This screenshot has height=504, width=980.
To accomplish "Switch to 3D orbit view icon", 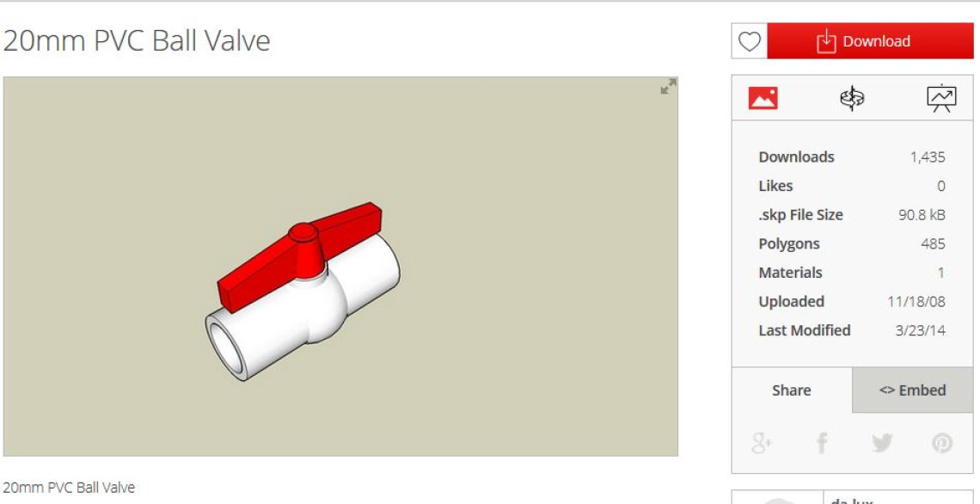I will click(x=852, y=98).
